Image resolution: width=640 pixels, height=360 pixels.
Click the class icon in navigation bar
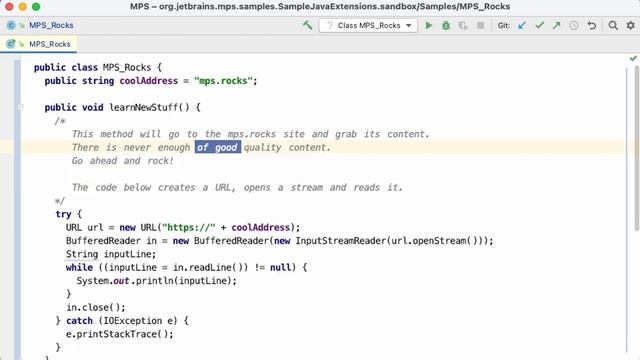click(x=11, y=25)
